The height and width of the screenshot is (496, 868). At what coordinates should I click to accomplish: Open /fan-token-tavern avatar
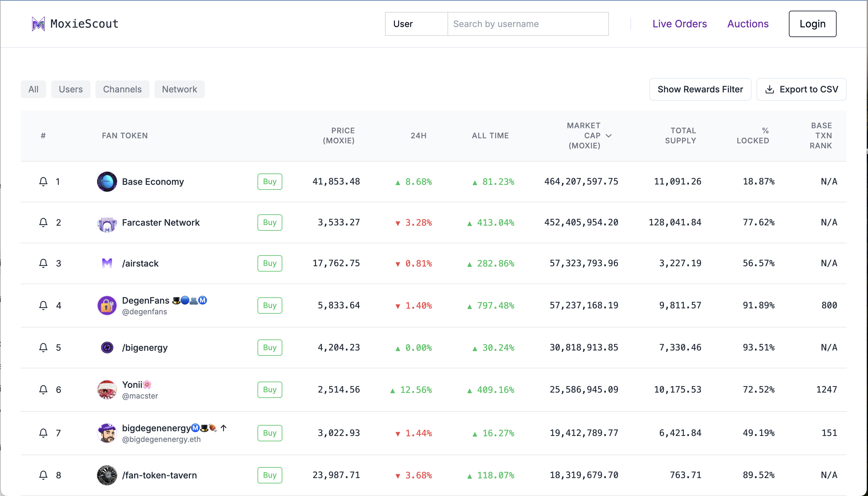click(107, 475)
